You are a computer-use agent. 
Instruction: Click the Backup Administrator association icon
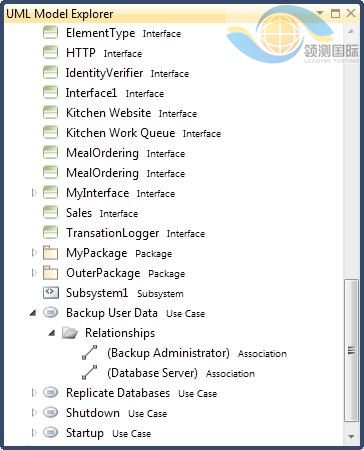click(89, 353)
